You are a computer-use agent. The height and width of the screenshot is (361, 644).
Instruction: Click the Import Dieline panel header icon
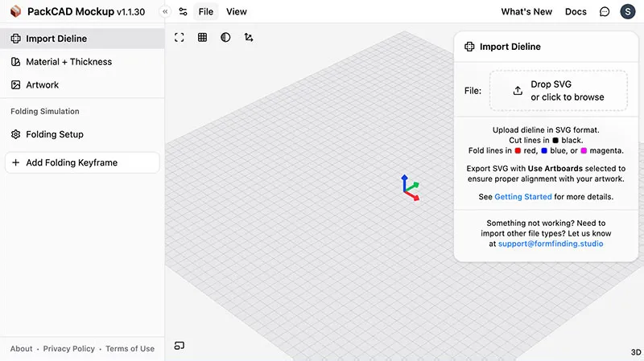pyautogui.click(x=469, y=47)
